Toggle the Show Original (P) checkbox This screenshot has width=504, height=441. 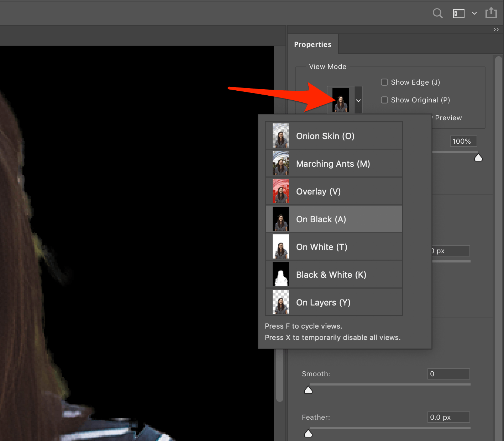384,100
